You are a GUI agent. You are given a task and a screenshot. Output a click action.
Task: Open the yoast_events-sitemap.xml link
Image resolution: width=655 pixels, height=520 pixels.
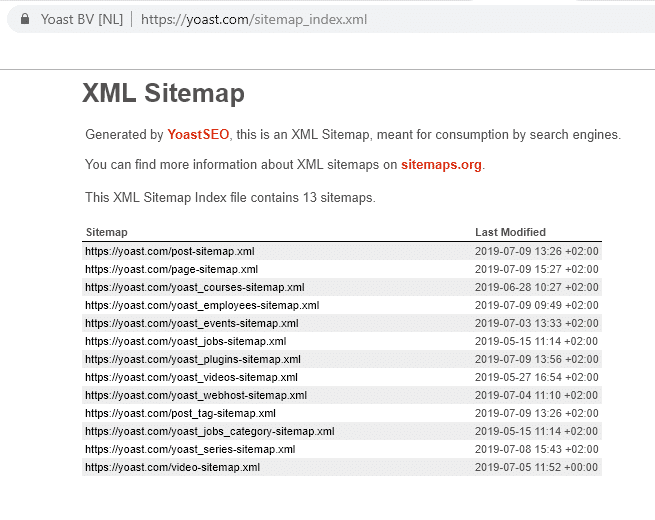pos(192,323)
